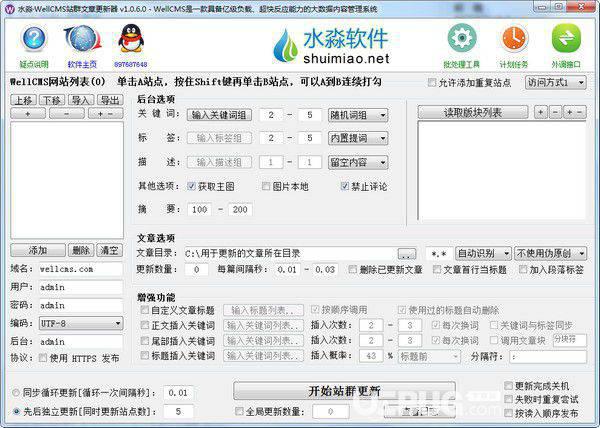Open the 自动识别 encoding dropdown
The width and height of the screenshot is (600, 428).
coord(483,253)
